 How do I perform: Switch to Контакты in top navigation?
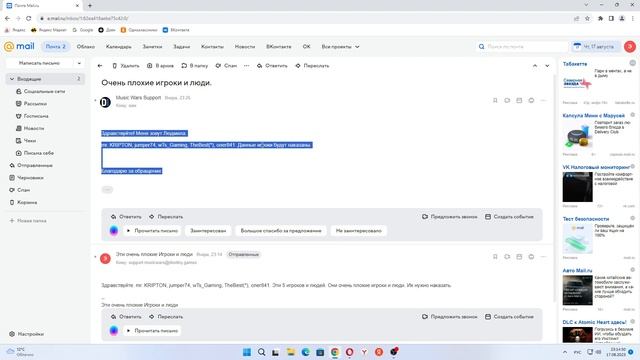point(212,47)
